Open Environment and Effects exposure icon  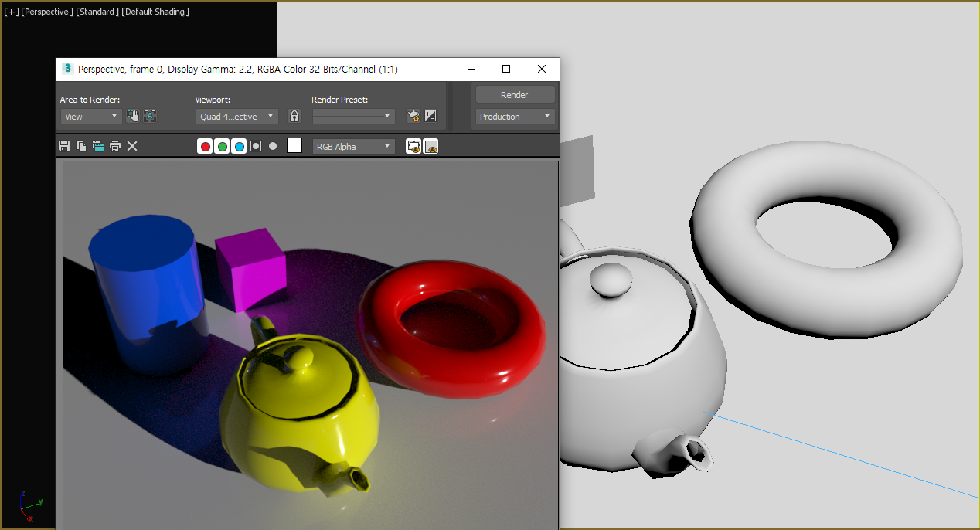pos(430,116)
